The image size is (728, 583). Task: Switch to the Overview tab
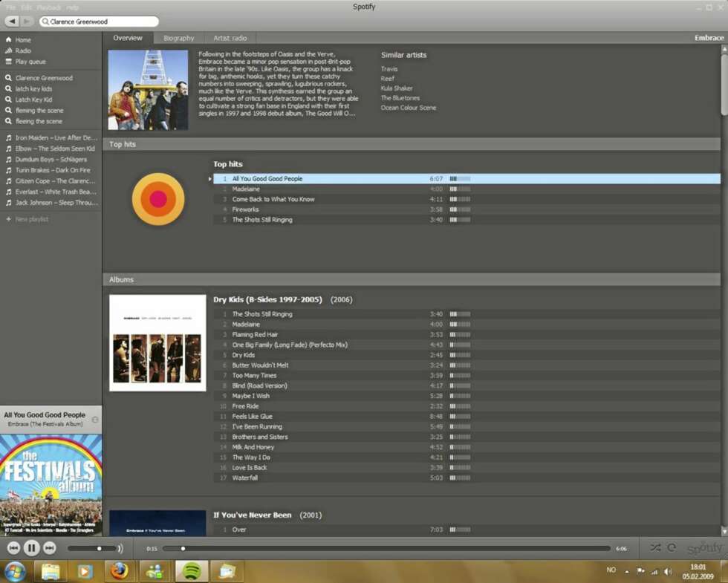click(128, 38)
